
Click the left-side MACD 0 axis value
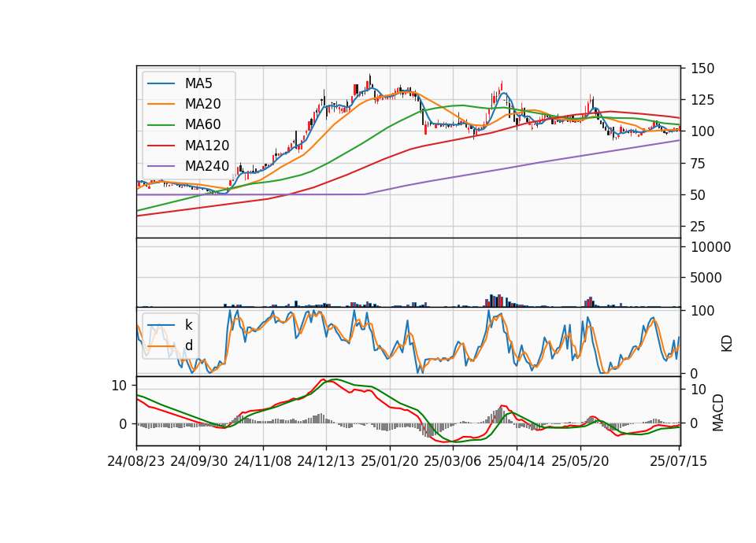point(123,424)
